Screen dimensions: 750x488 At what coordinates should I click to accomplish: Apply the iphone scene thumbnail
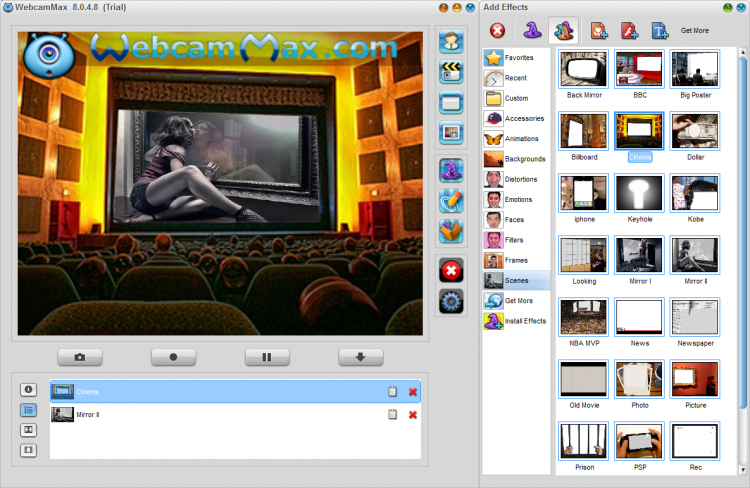(x=584, y=193)
